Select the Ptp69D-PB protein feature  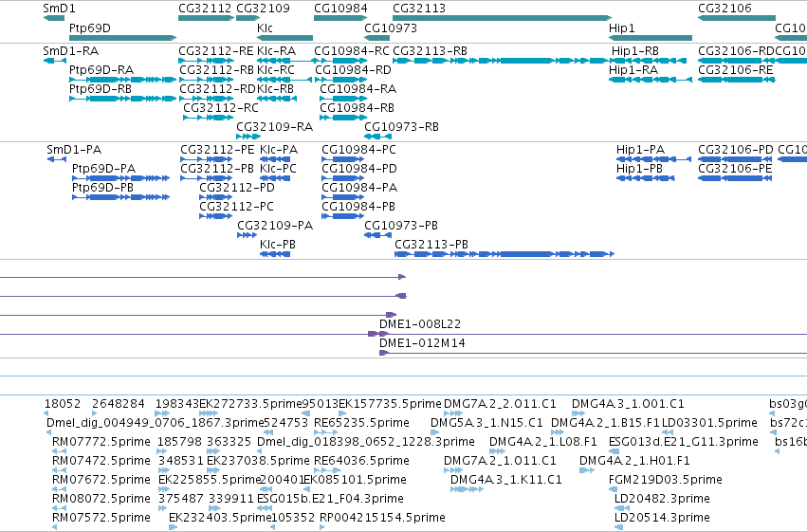(x=121, y=197)
